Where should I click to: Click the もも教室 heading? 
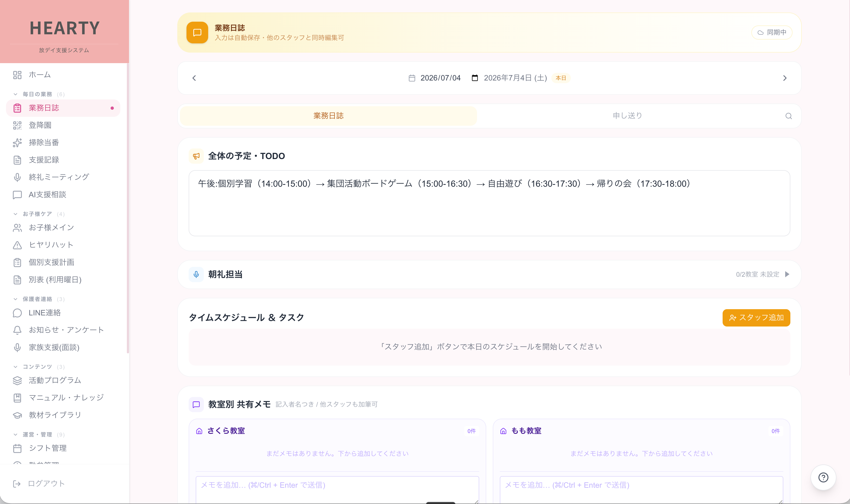point(526,431)
